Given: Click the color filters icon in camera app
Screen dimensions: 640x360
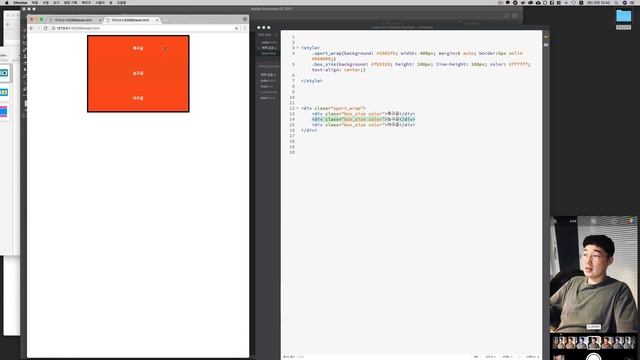Looking at the screenshot, I should [x=631, y=221].
